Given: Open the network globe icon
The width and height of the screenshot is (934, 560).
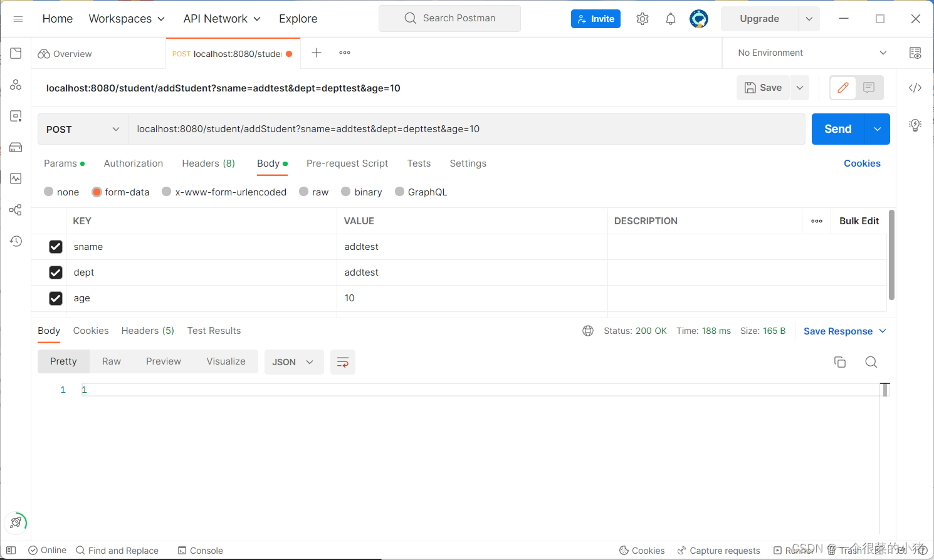Looking at the screenshot, I should coord(588,331).
